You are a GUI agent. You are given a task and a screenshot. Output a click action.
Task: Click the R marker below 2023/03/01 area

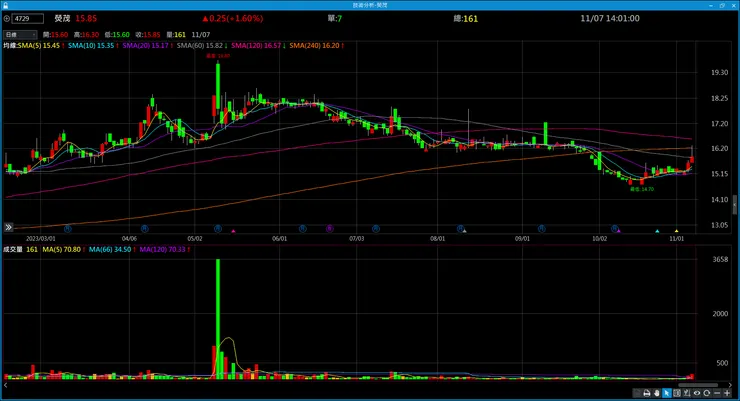[x=67, y=229]
